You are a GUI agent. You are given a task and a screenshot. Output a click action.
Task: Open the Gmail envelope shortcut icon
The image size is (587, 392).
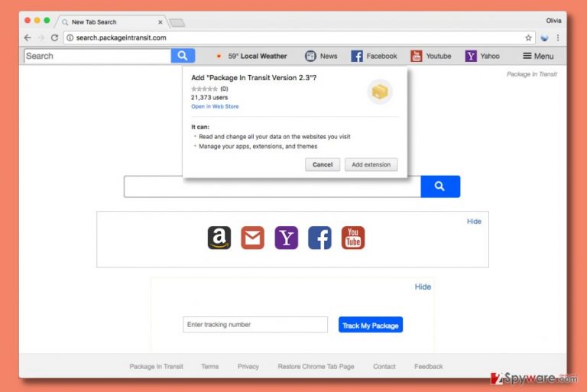pos(253,238)
